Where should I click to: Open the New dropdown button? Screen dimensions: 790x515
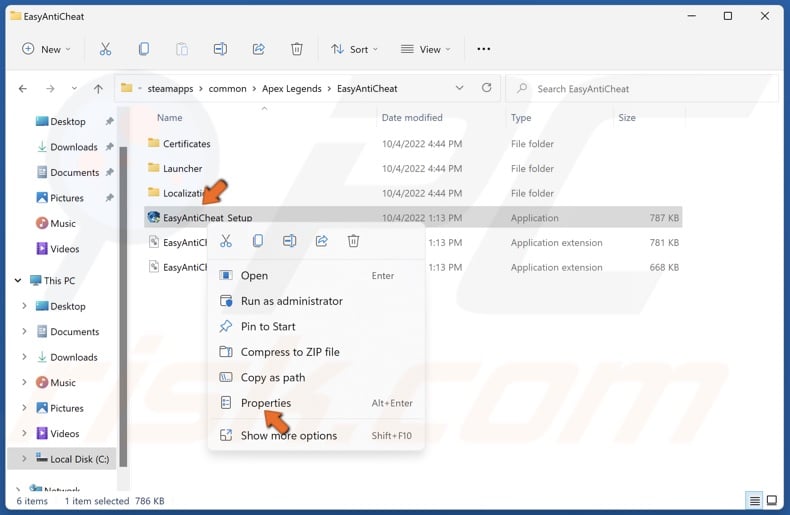click(x=46, y=49)
